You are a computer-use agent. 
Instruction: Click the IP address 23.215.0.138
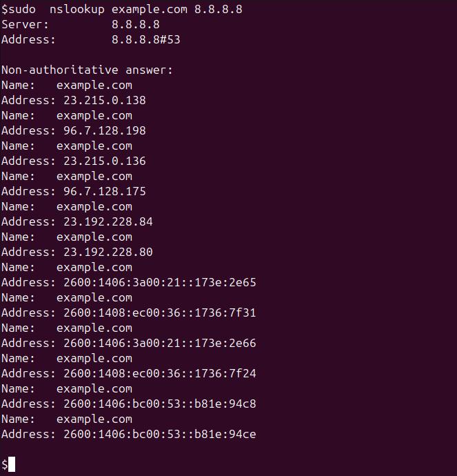click(104, 100)
